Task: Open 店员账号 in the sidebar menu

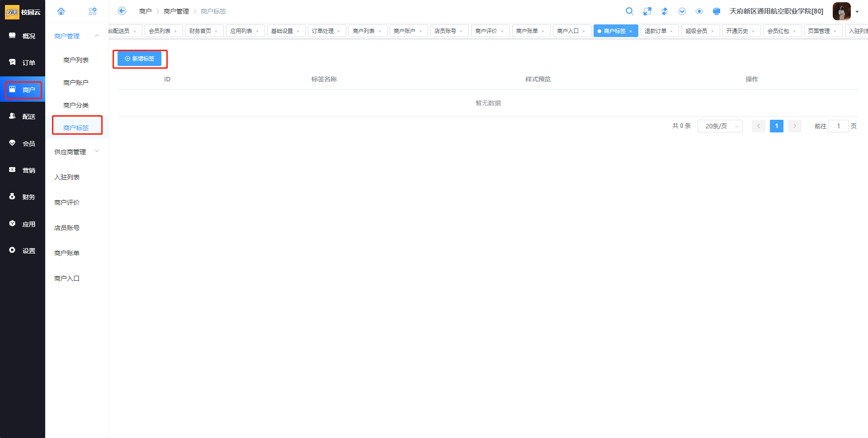Action: tap(67, 228)
